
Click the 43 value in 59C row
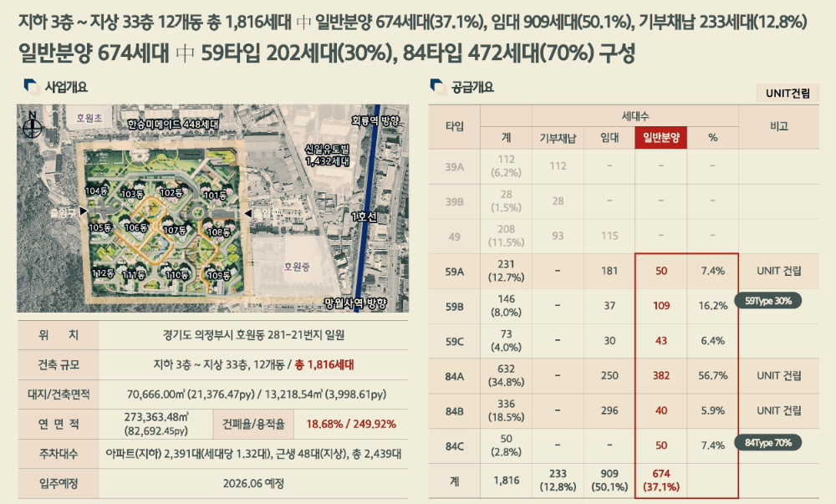pos(661,340)
